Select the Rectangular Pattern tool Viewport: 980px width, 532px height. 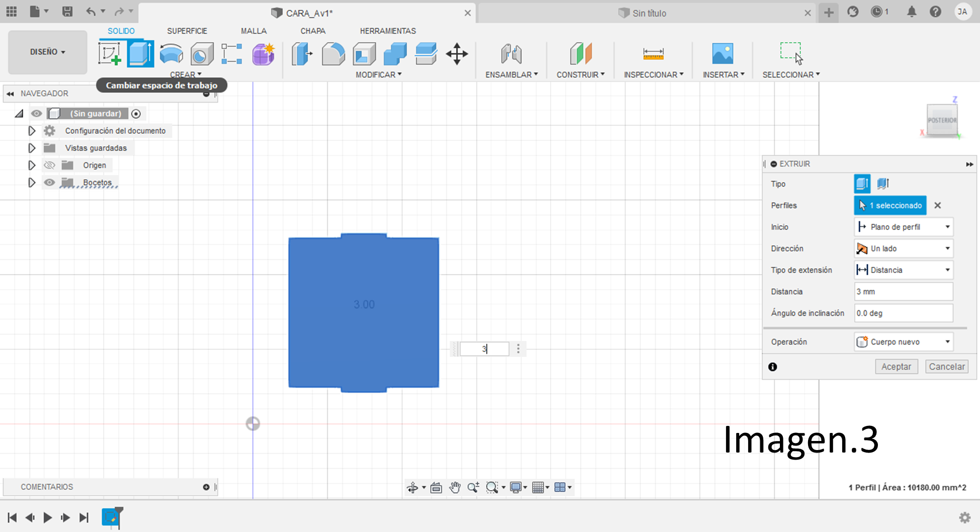pyautogui.click(x=232, y=53)
